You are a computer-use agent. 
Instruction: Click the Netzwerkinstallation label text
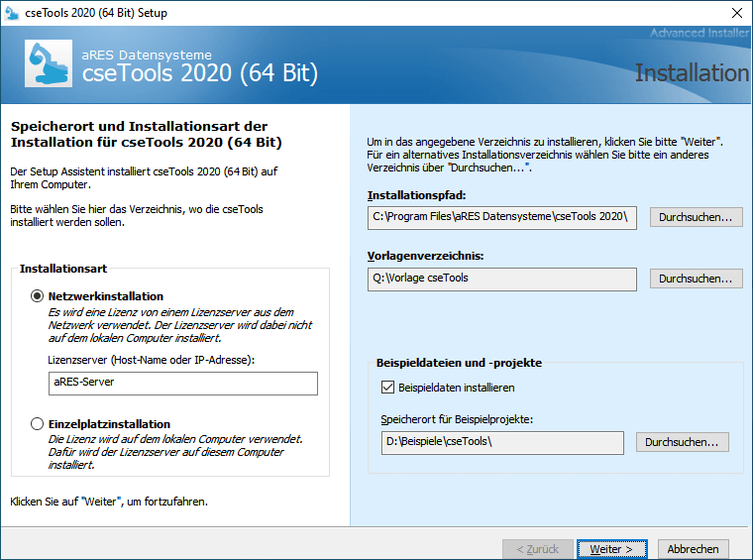(106, 296)
